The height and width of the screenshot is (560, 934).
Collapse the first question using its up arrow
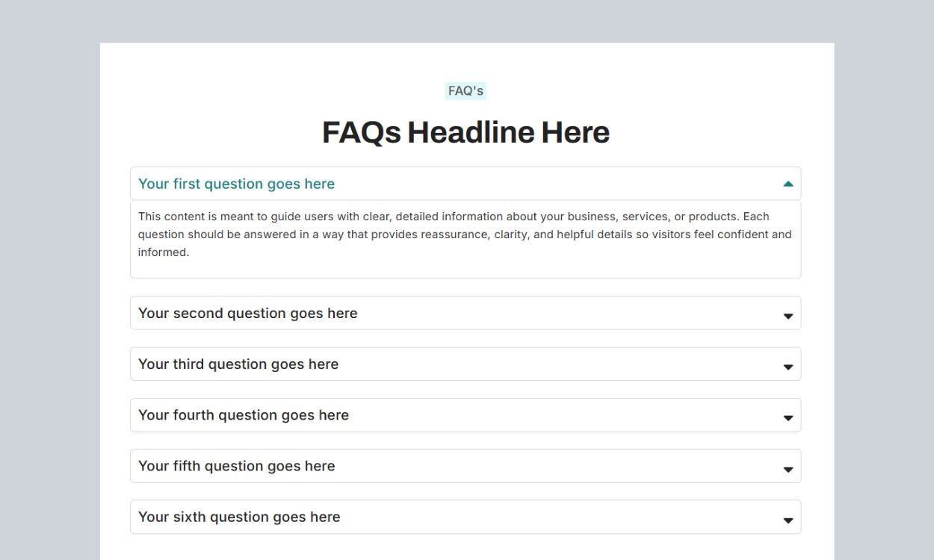click(788, 184)
